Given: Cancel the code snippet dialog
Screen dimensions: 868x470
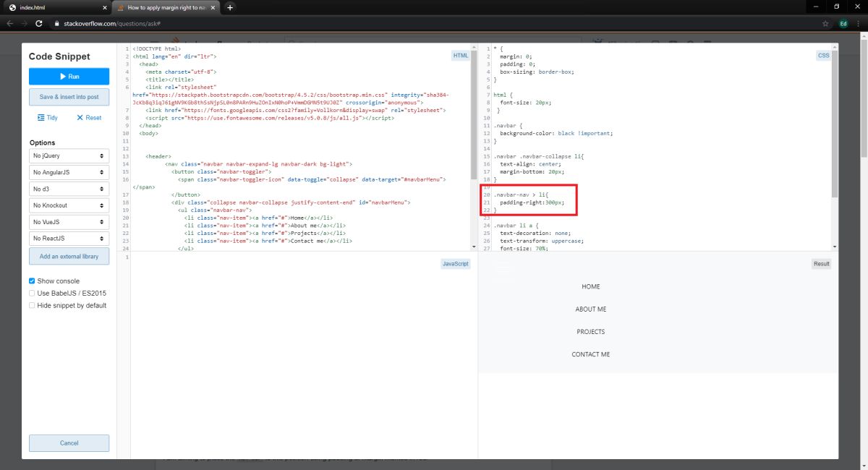Looking at the screenshot, I should (69, 443).
